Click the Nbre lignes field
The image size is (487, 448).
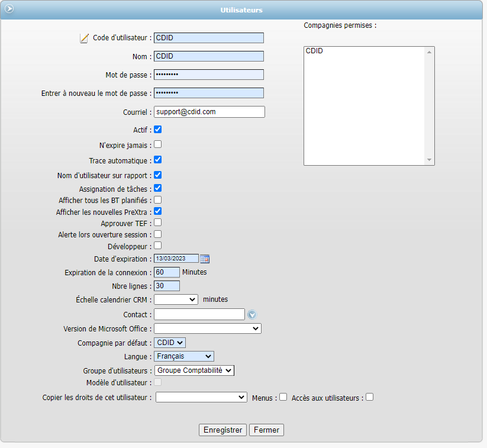tap(167, 286)
